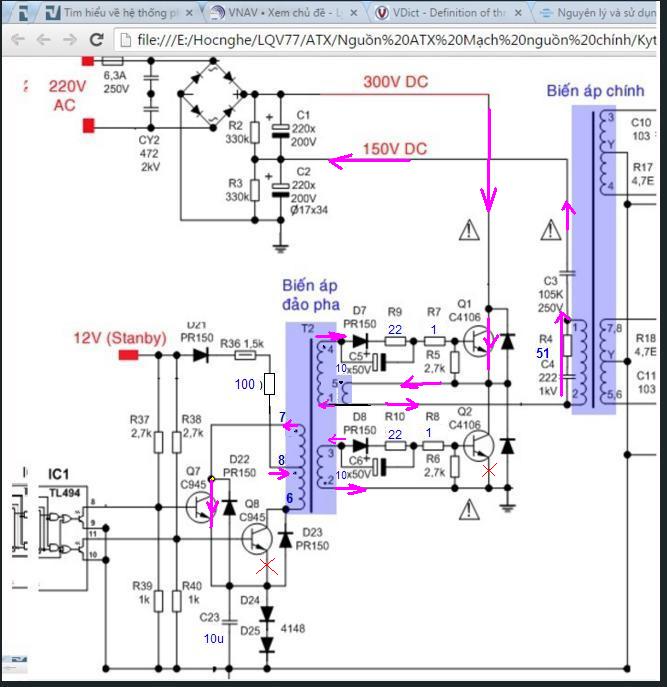Click the 'Biến áp đảo pha' heading
This screenshot has width=667, height=687.
click(310, 295)
